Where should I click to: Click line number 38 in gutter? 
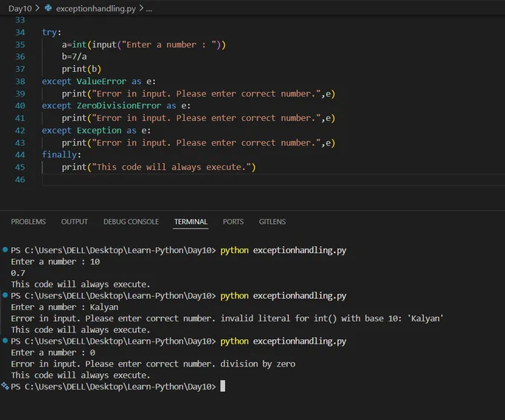coord(20,82)
